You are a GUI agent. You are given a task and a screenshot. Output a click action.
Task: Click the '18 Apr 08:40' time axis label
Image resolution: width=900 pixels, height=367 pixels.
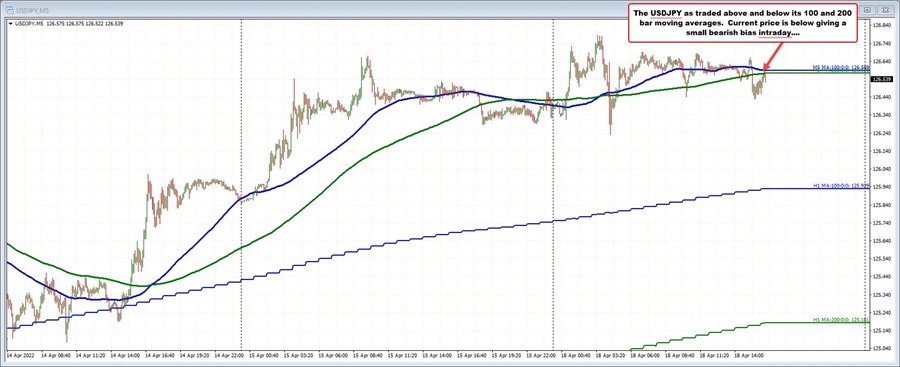tap(679, 356)
